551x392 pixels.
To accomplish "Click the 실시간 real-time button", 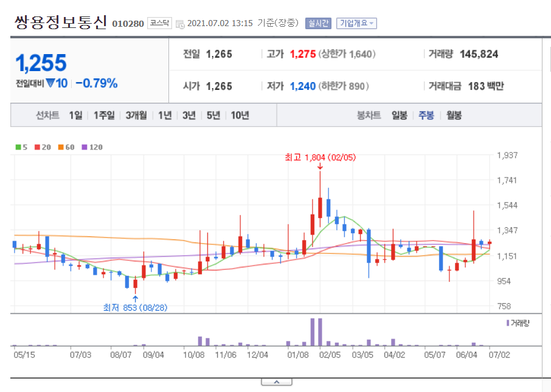I will (318, 23).
